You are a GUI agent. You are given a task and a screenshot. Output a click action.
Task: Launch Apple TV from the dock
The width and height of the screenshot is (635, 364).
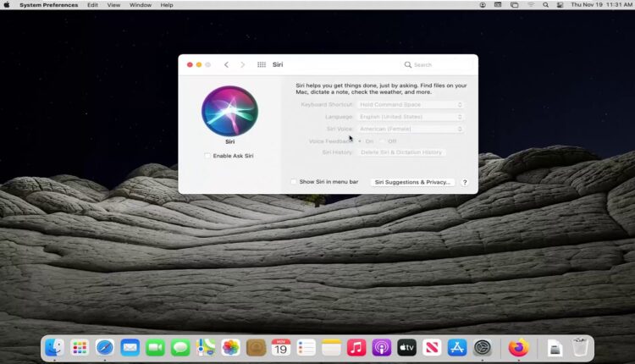[x=407, y=347]
